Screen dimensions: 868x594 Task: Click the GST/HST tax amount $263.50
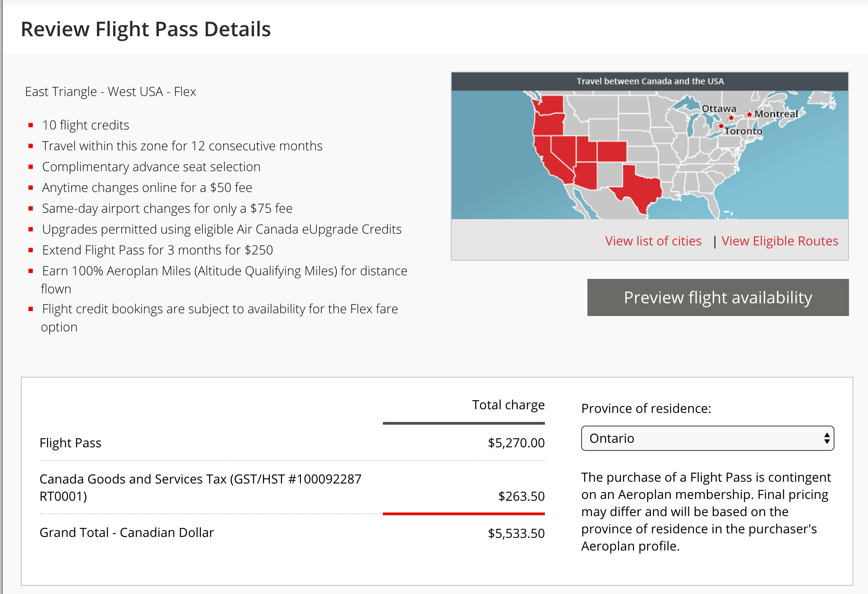coord(521,496)
